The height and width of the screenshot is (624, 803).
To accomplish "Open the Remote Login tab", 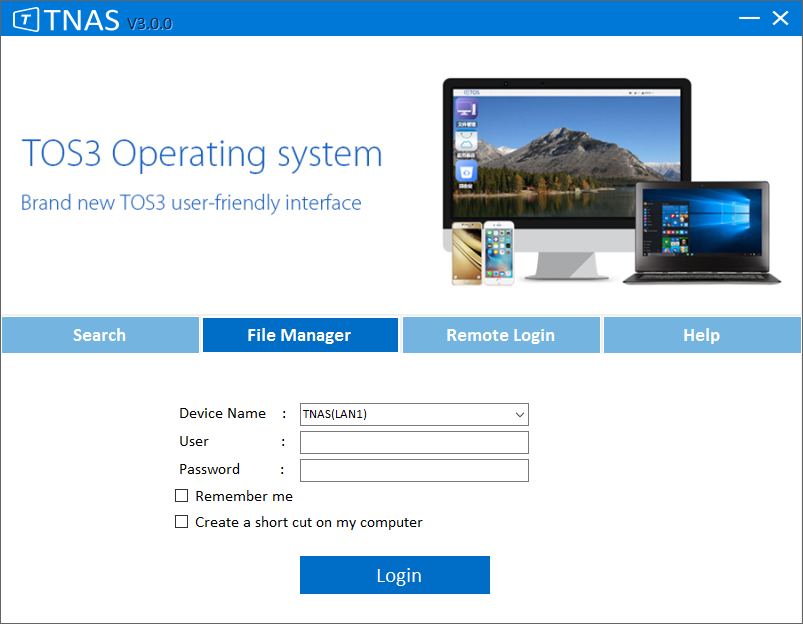I will point(501,335).
